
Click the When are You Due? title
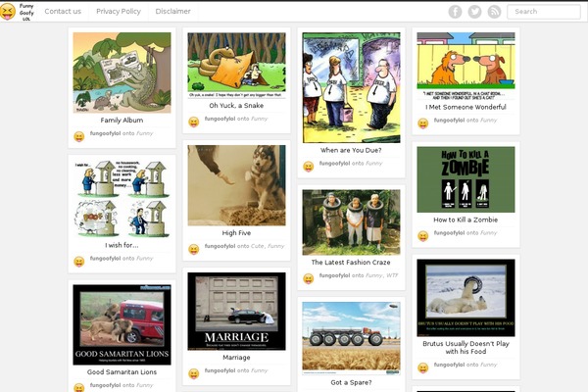pyautogui.click(x=351, y=150)
